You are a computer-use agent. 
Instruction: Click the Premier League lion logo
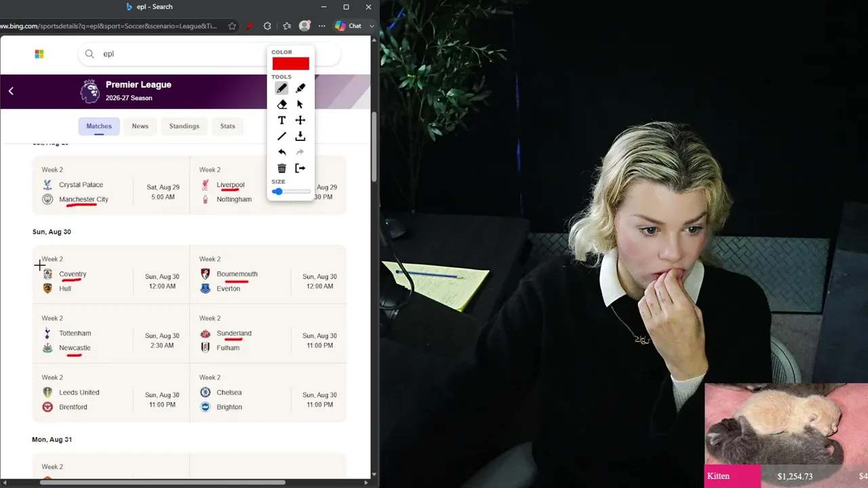[90, 91]
